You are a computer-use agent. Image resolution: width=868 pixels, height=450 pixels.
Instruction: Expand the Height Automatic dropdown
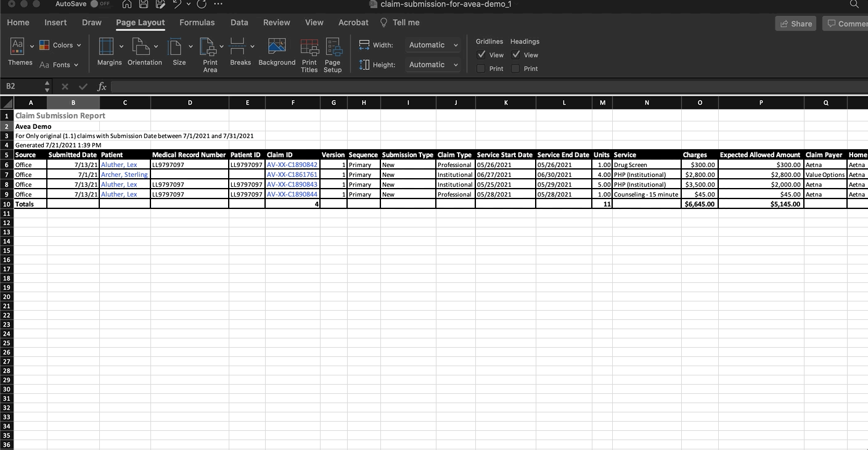433,65
